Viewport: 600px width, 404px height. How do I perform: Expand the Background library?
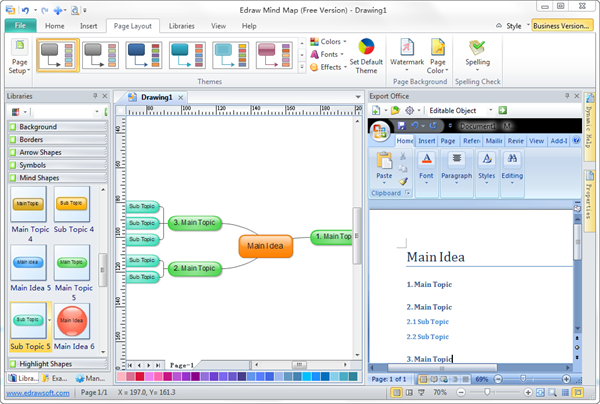pyautogui.click(x=57, y=127)
